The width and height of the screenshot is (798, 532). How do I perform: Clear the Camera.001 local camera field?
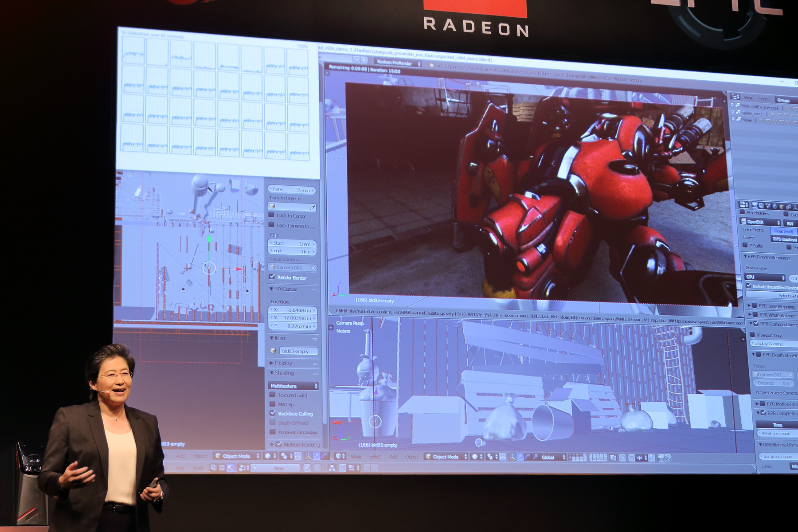313,268
